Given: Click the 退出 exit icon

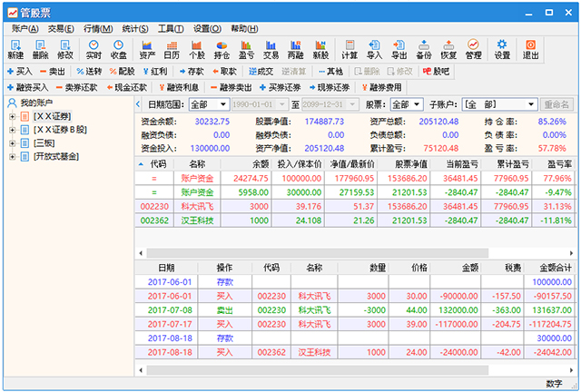Looking at the screenshot, I should [x=530, y=50].
